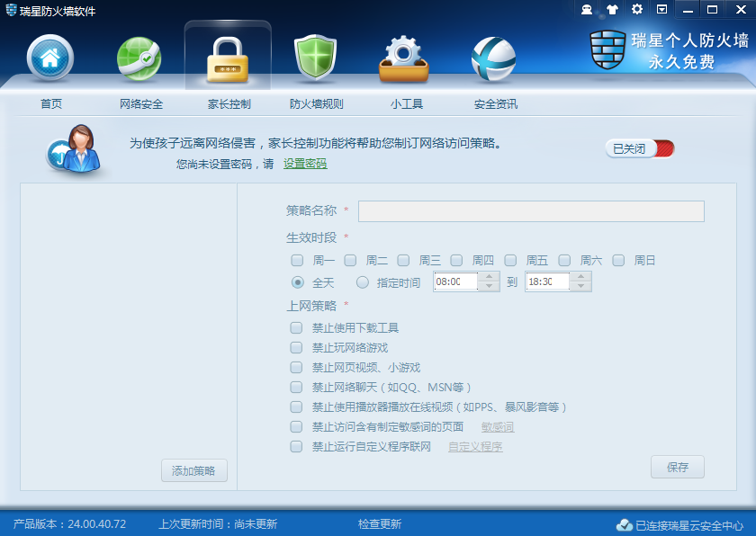Check the 周五 checkbox
This screenshot has width=756, height=536.
click(510, 261)
